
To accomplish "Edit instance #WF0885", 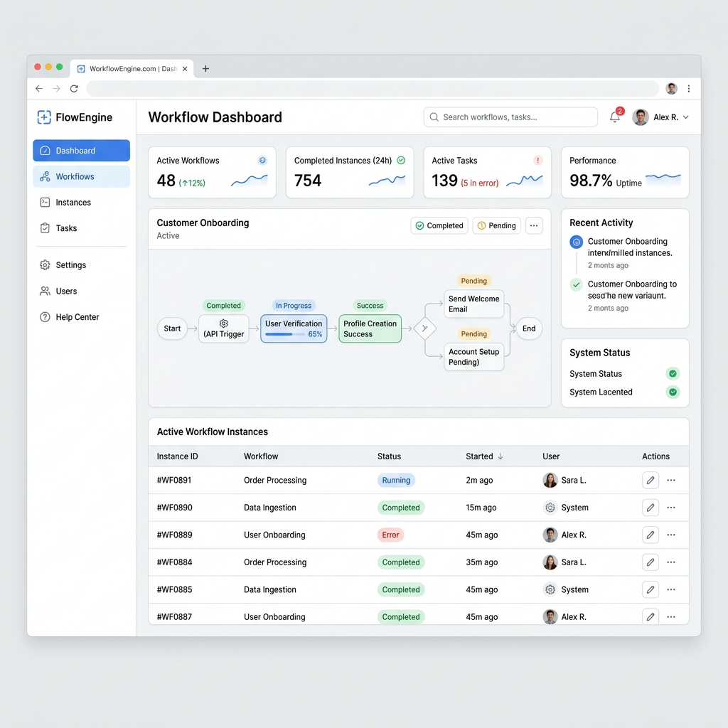I will click(x=650, y=589).
